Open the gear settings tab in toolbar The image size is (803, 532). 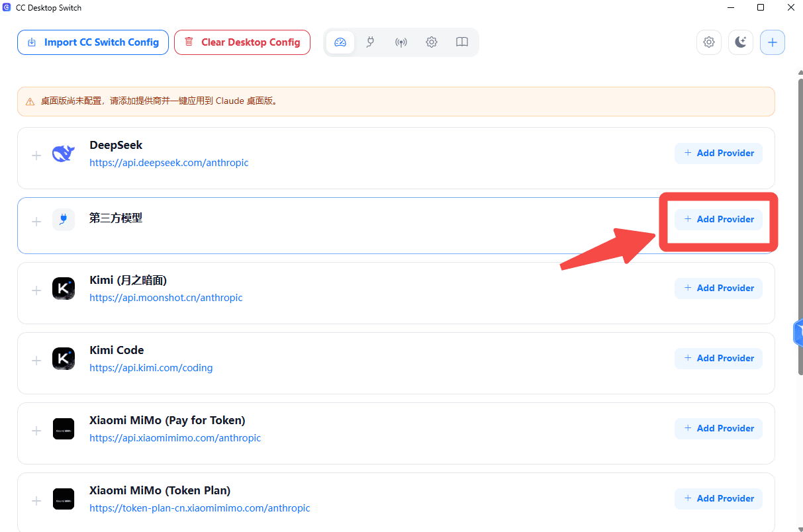click(432, 42)
